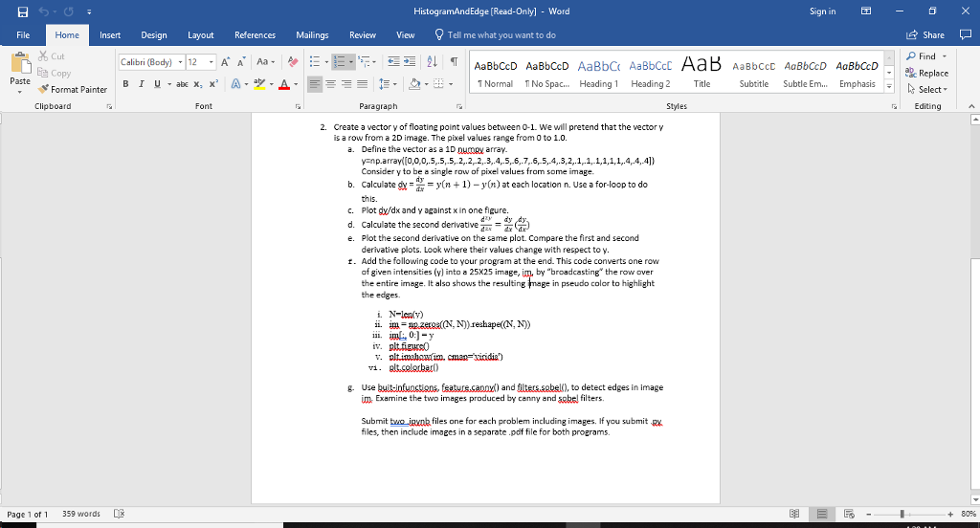Image resolution: width=980 pixels, height=528 pixels.
Task: Switch to Web Layout view in status bar
Action: point(849,514)
